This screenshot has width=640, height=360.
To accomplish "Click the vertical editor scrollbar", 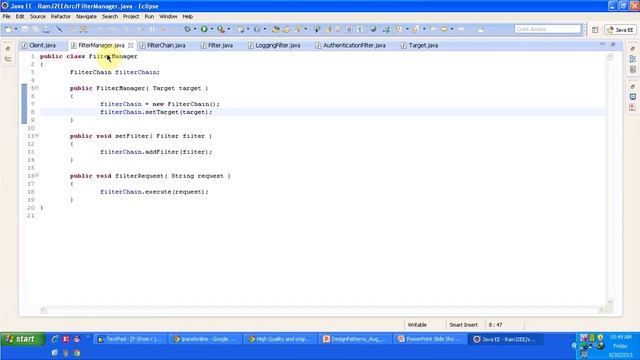I will (x=610, y=180).
